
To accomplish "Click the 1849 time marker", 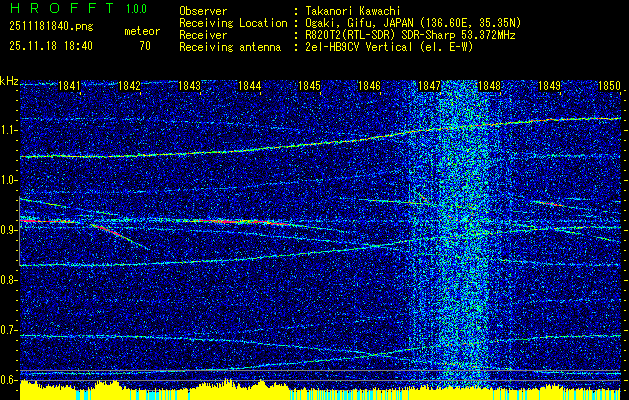I will tap(549, 86).
